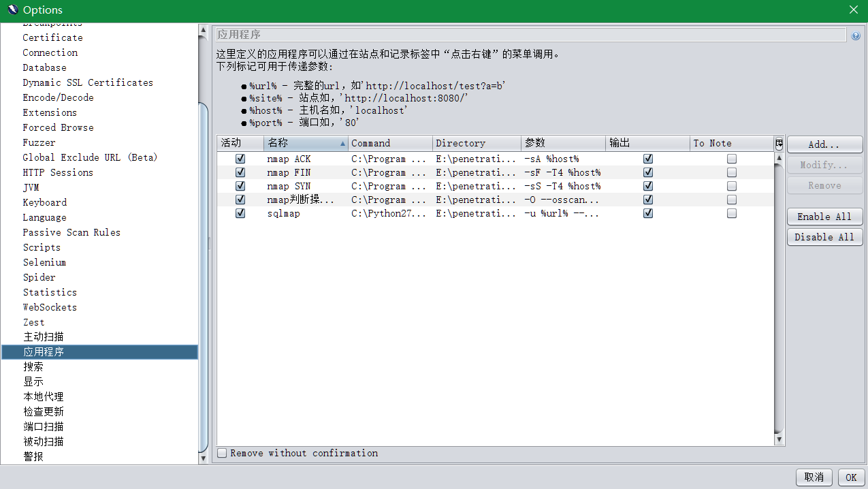Select Spider options
Viewport: 868px width, 489px height.
tap(39, 277)
